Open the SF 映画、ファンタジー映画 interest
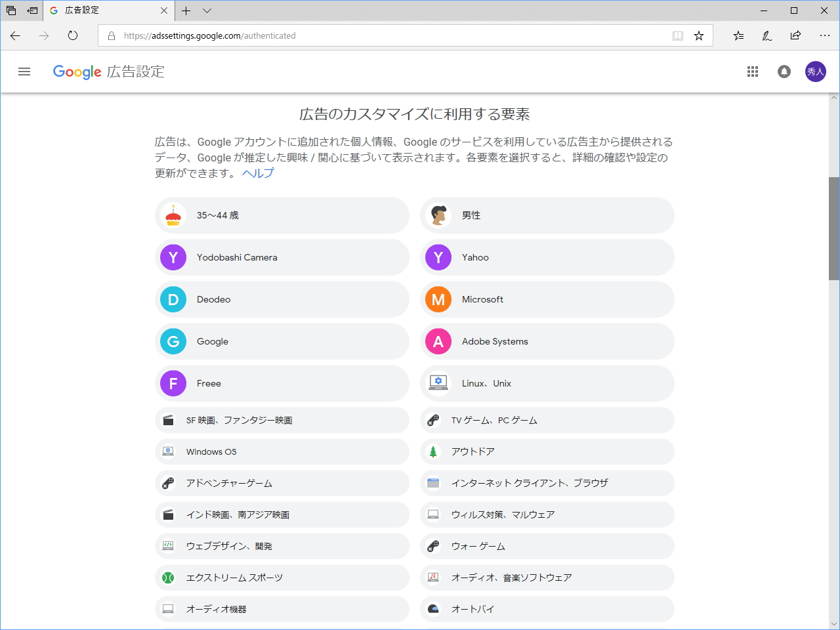840x630 pixels. point(282,420)
